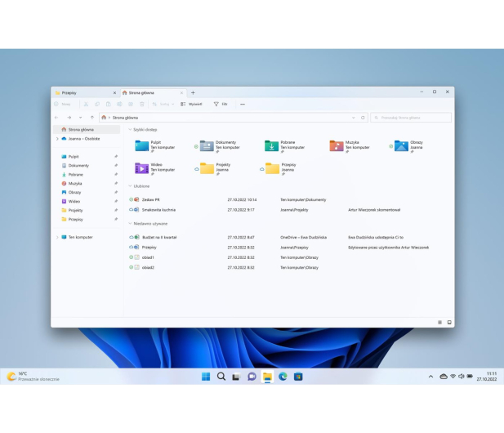Click the Delete trash icon
The height and width of the screenshot is (433, 504).
click(142, 104)
